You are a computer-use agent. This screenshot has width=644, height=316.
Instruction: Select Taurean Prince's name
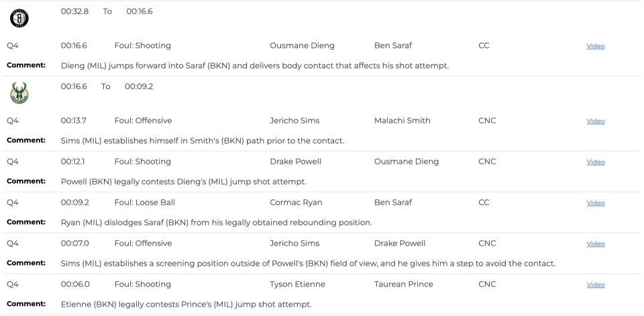pos(403,284)
